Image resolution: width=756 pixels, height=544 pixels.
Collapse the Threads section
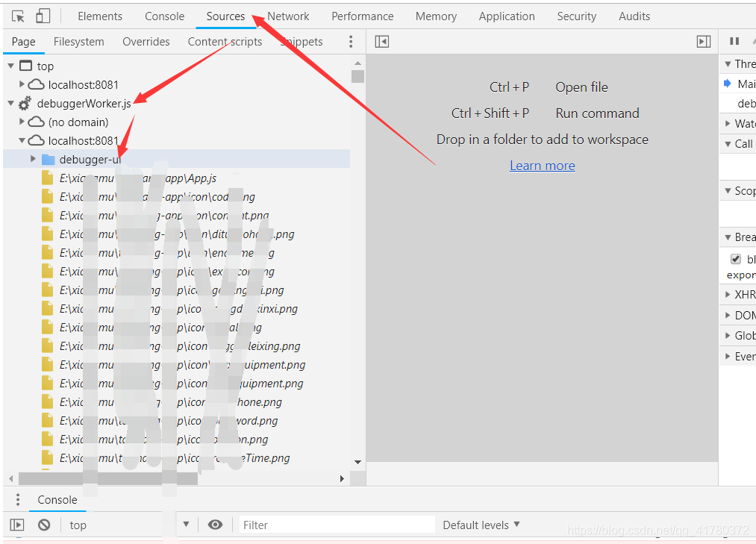[x=728, y=63]
